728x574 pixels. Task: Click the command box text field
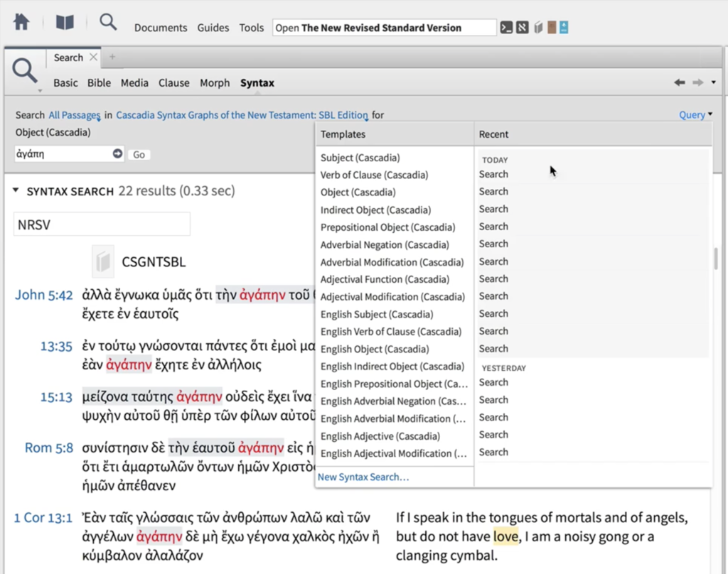click(x=385, y=28)
